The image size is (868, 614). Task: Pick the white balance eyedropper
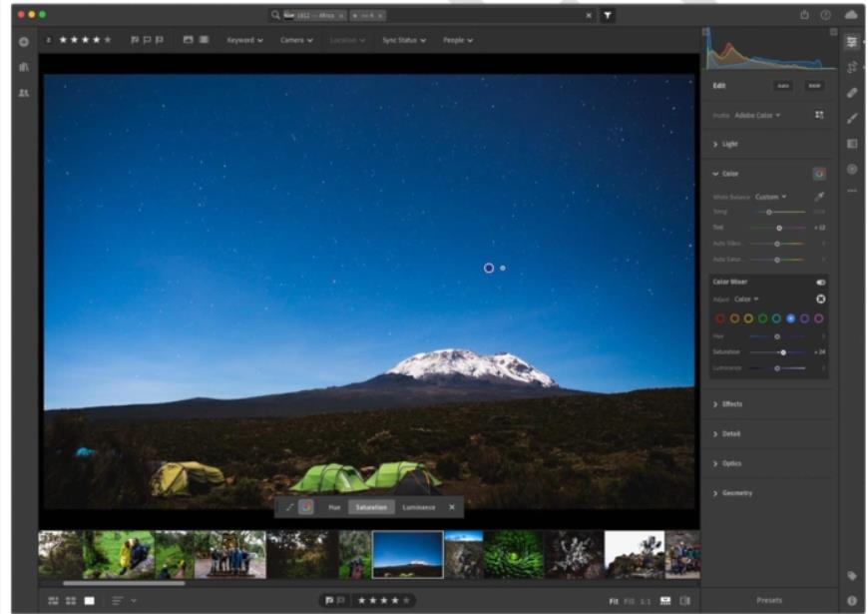tap(819, 196)
